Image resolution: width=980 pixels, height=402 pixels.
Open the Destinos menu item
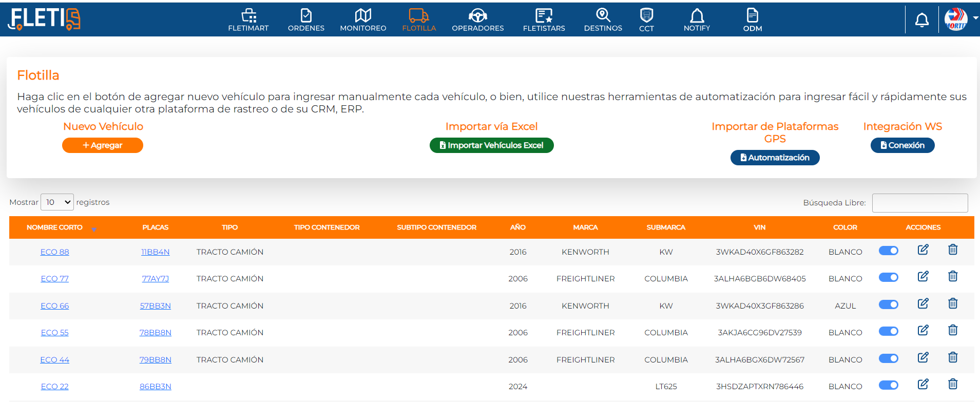[x=603, y=21]
